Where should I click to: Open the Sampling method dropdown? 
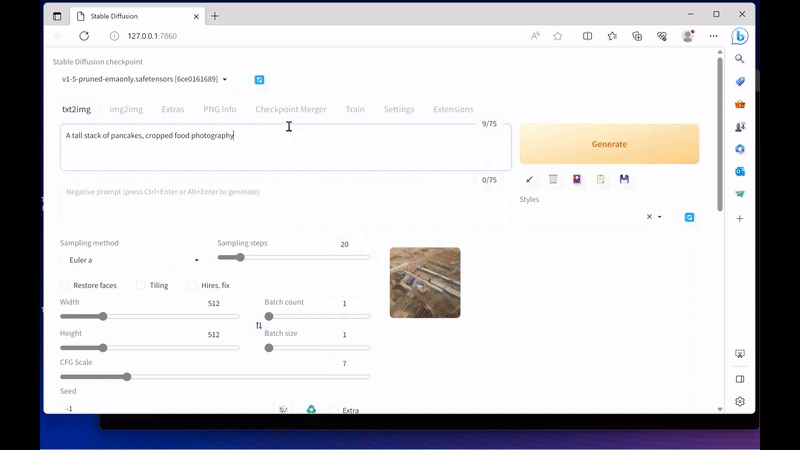click(134, 260)
